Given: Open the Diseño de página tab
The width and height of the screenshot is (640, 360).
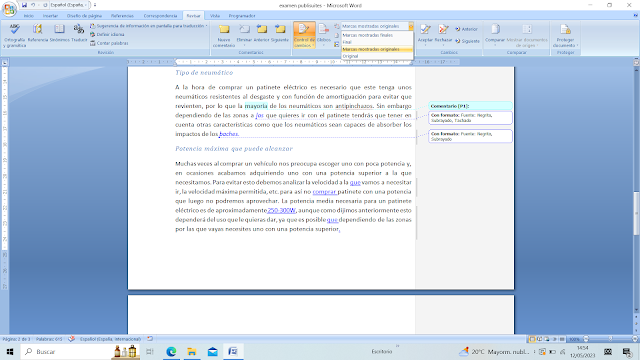Looking at the screenshot, I should [x=84, y=16].
